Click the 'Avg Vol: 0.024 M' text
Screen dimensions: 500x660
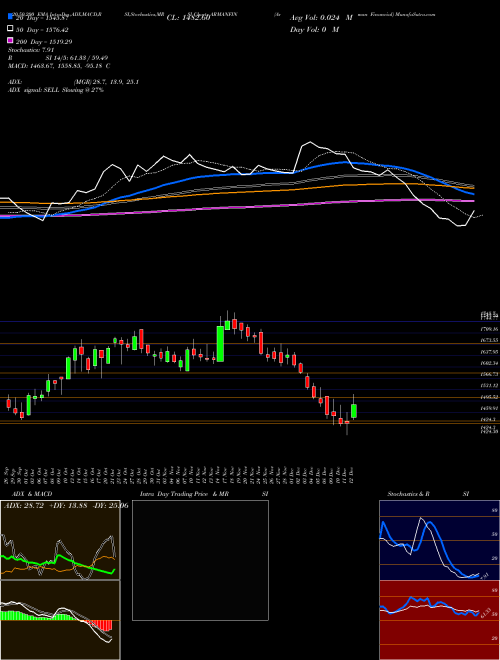(x=321, y=18)
